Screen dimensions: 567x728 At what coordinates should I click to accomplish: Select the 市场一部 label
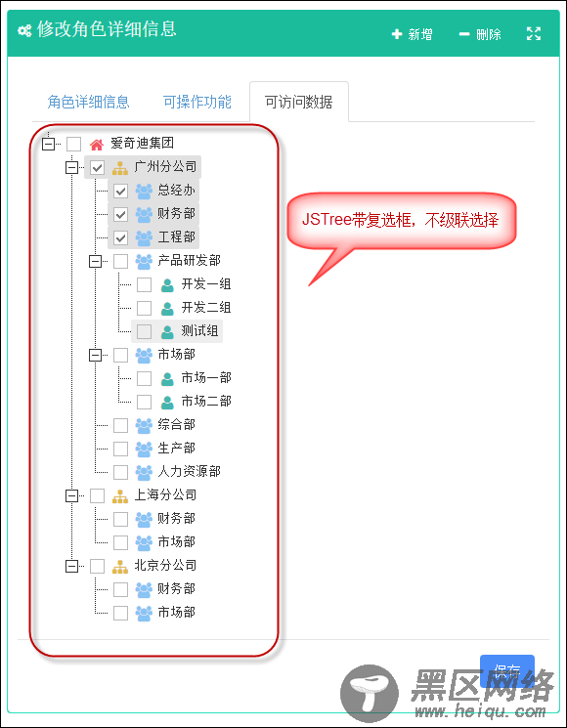point(206,378)
